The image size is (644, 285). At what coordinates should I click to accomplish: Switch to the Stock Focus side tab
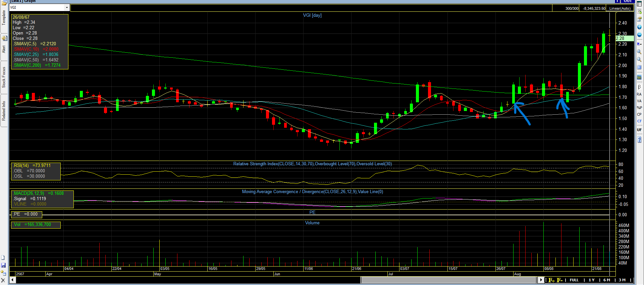point(4,77)
